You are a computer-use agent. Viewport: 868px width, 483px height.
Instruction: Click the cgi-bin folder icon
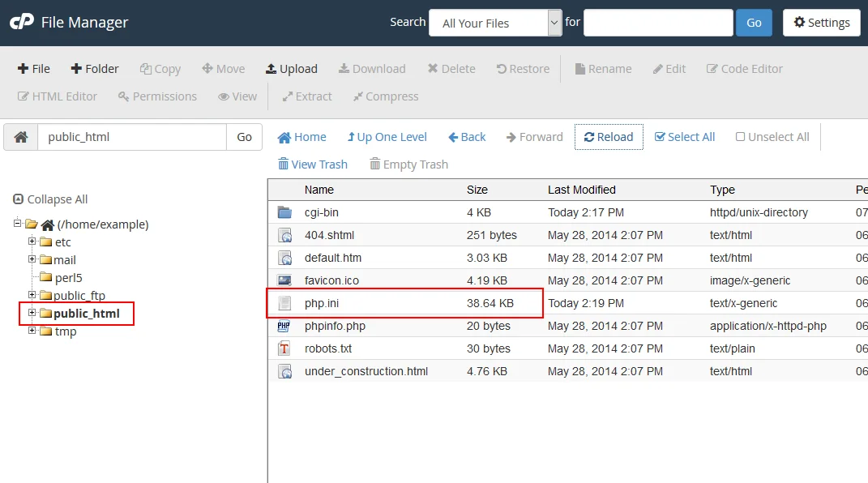284,212
